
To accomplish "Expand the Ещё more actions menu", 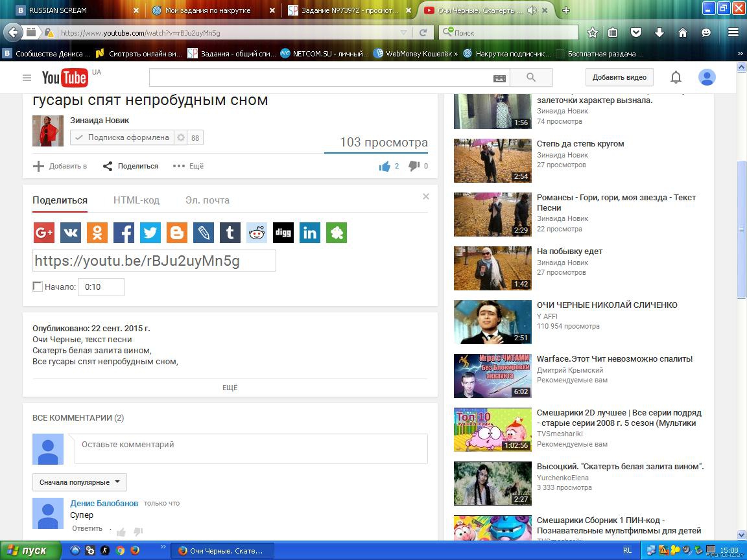I will pos(188,166).
